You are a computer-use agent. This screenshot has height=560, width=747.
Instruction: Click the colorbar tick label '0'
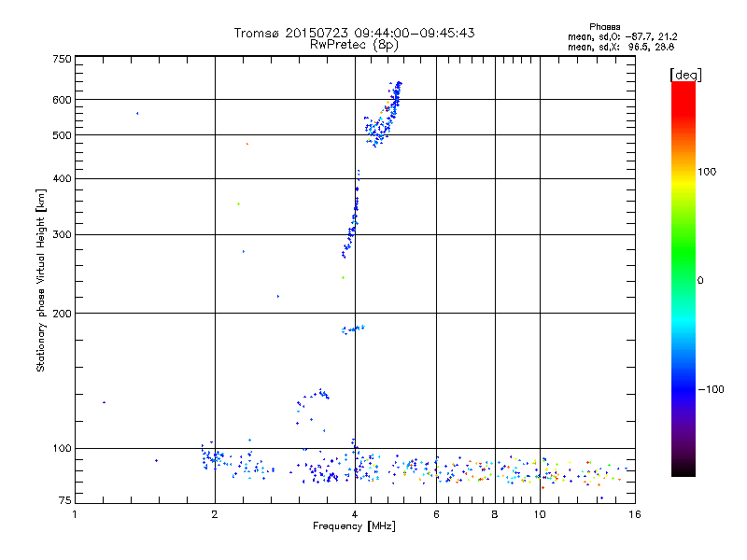coord(699,281)
